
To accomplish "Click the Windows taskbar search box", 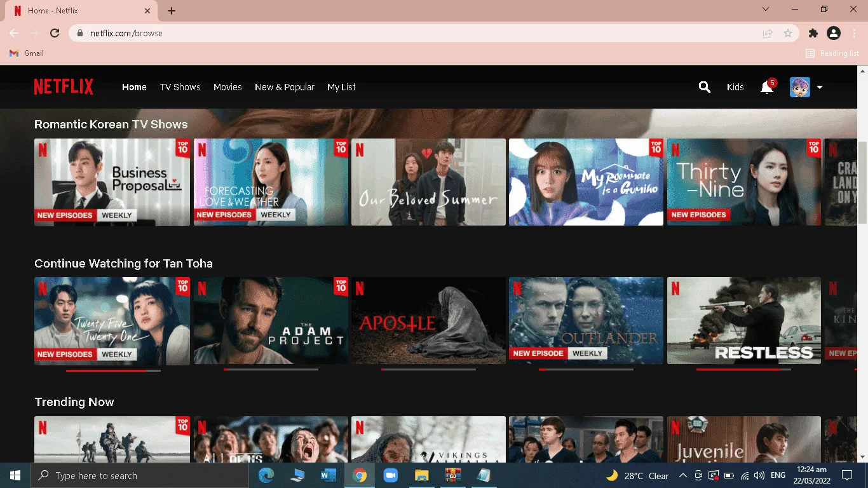I will pos(140,475).
